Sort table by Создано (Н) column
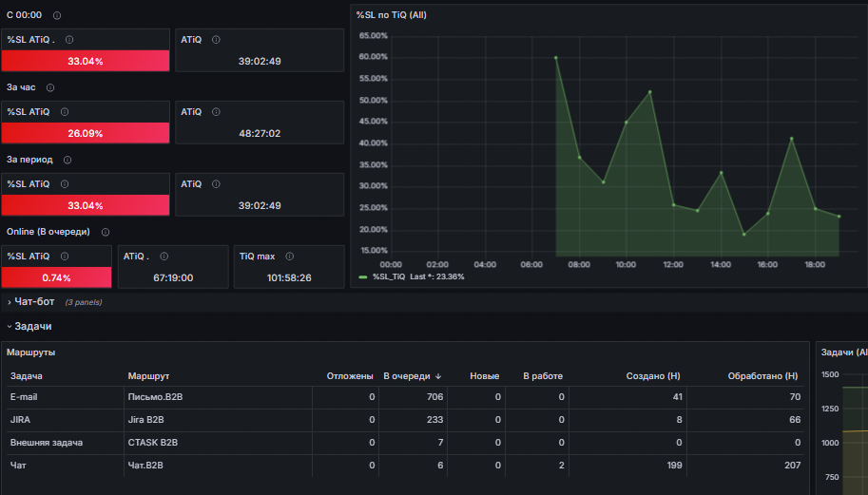868x495 pixels. coord(652,376)
